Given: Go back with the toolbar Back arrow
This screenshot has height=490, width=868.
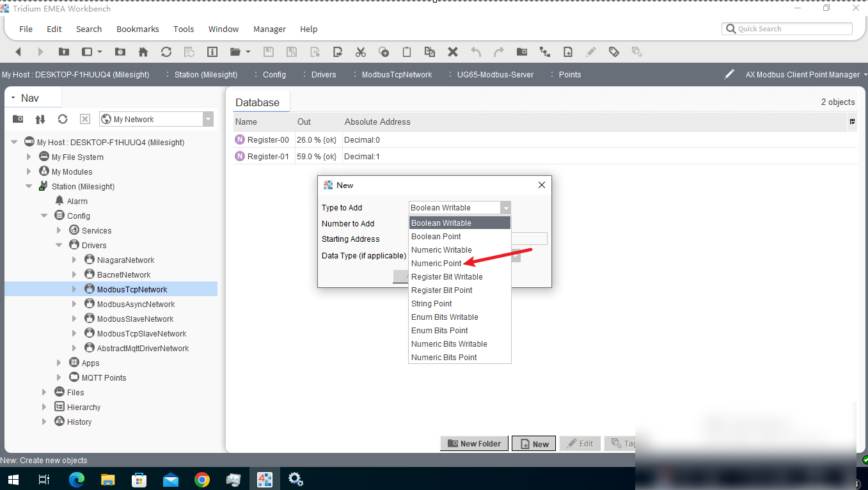Looking at the screenshot, I should (18, 52).
